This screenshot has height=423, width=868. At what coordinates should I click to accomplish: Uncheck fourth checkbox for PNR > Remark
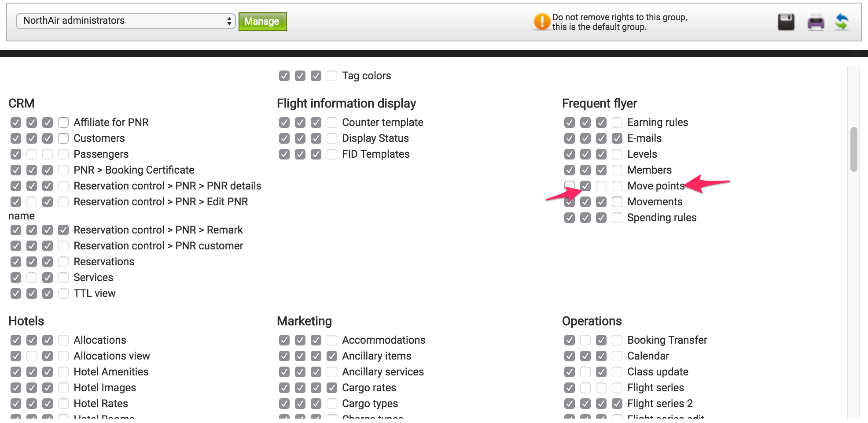point(63,230)
